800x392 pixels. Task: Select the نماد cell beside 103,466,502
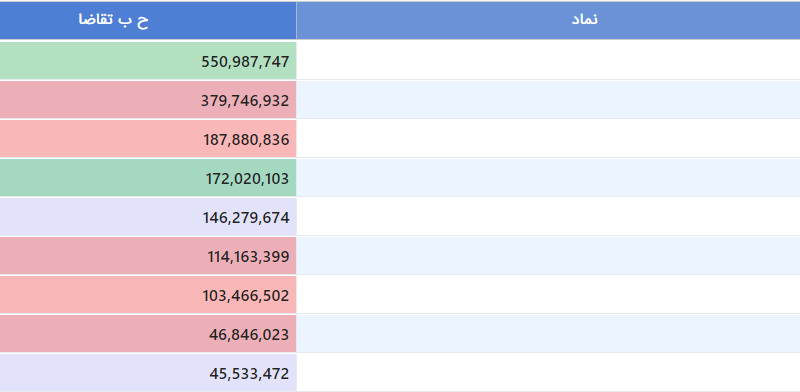point(548,295)
